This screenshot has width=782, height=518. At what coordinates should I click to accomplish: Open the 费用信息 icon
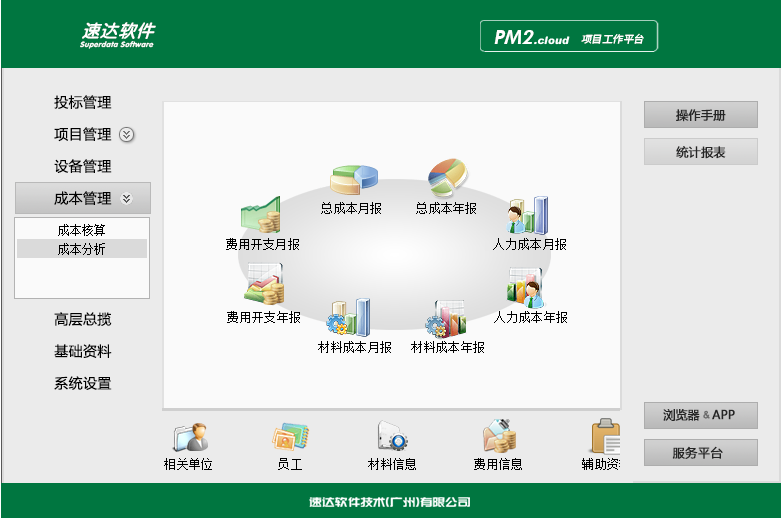click(x=499, y=436)
